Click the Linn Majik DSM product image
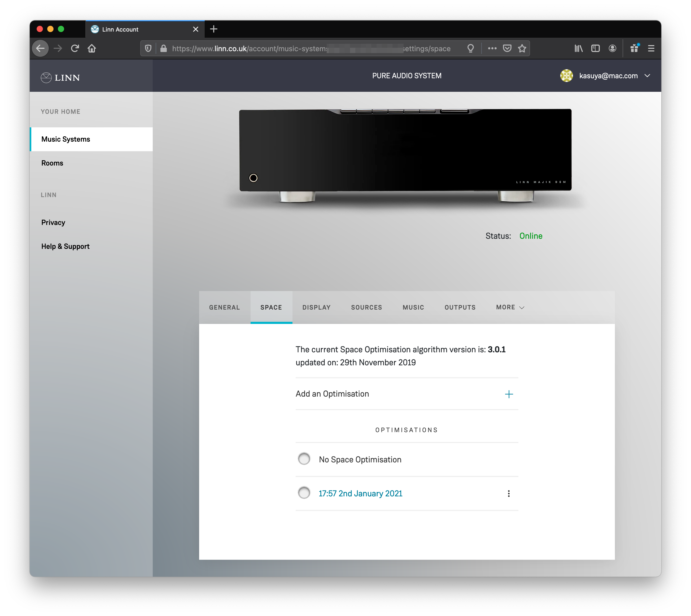The width and height of the screenshot is (691, 616). pos(405,156)
